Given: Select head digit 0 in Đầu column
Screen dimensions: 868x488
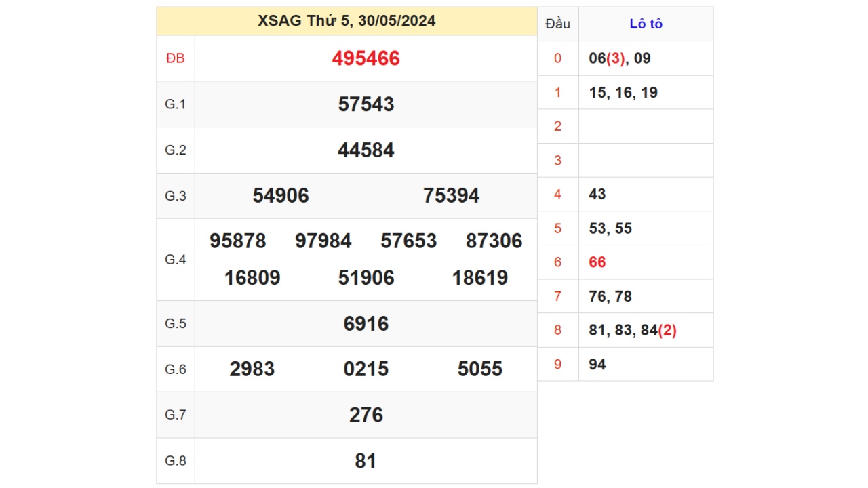Looking at the screenshot, I should click(x=557, y=58).
